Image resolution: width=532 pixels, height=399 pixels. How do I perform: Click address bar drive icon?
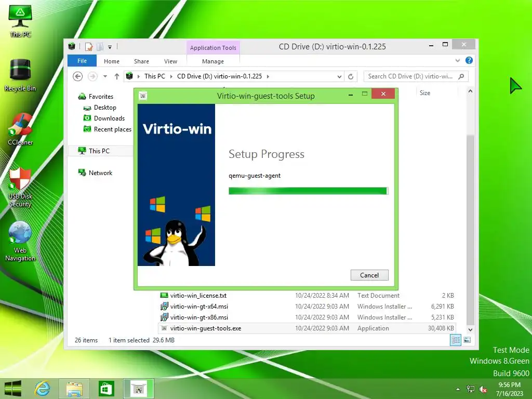[129, 76]
